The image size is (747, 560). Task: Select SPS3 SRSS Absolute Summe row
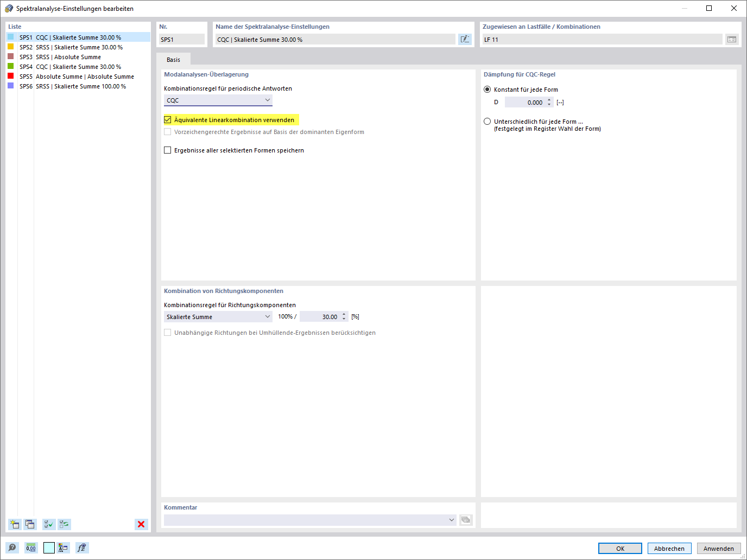[78, 57]
